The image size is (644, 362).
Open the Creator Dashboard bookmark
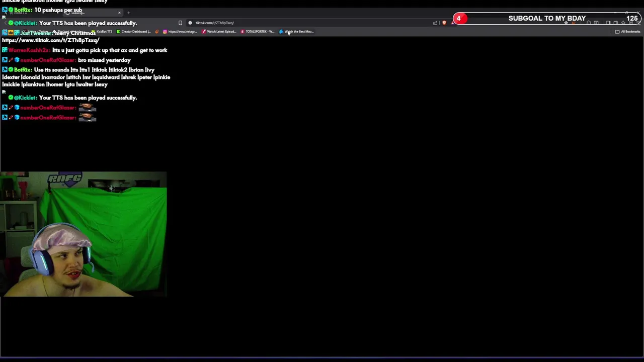[x=133, y=32]
